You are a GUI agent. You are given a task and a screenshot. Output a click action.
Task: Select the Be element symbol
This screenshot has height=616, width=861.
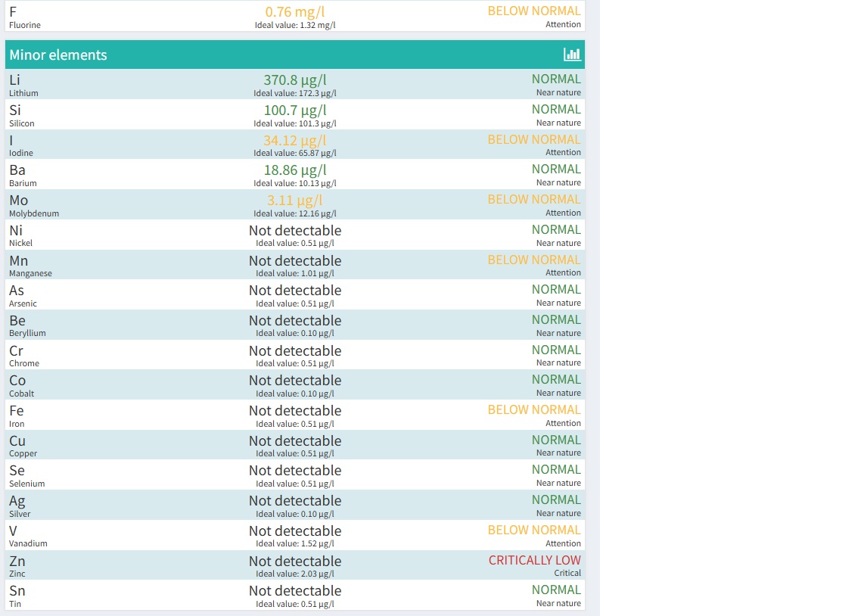[17, 321]
